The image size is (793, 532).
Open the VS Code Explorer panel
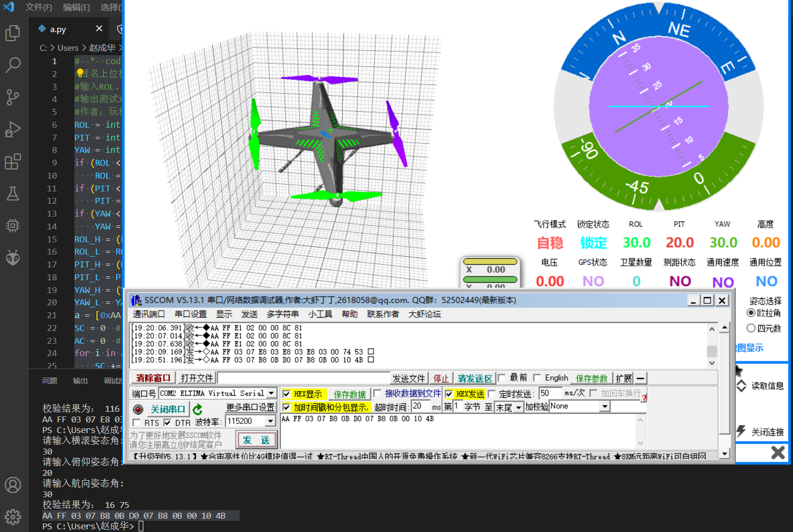click(13, 33)
